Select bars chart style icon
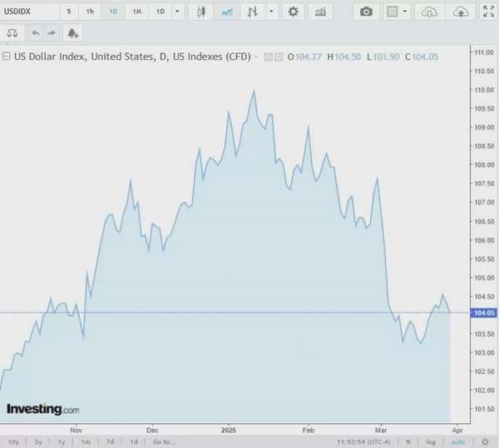The width and height of the screenshot is (499, 448). (253, 12)
